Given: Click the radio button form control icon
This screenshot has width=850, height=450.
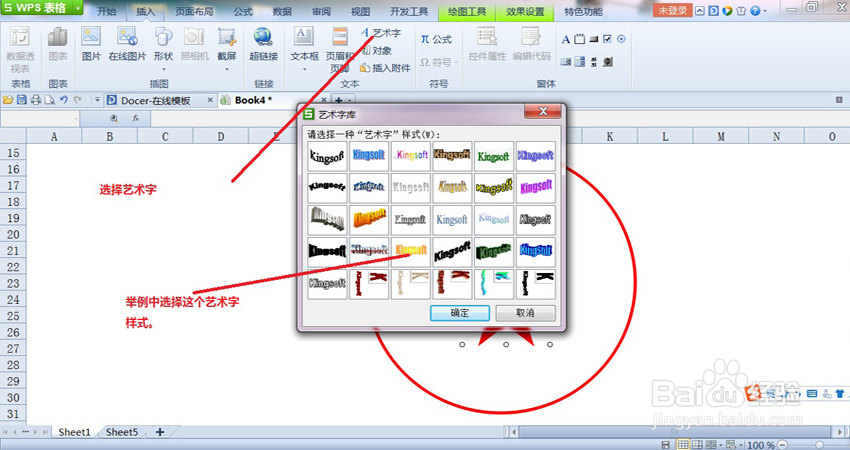Looking at the screenshot, I should coord(621,39).
